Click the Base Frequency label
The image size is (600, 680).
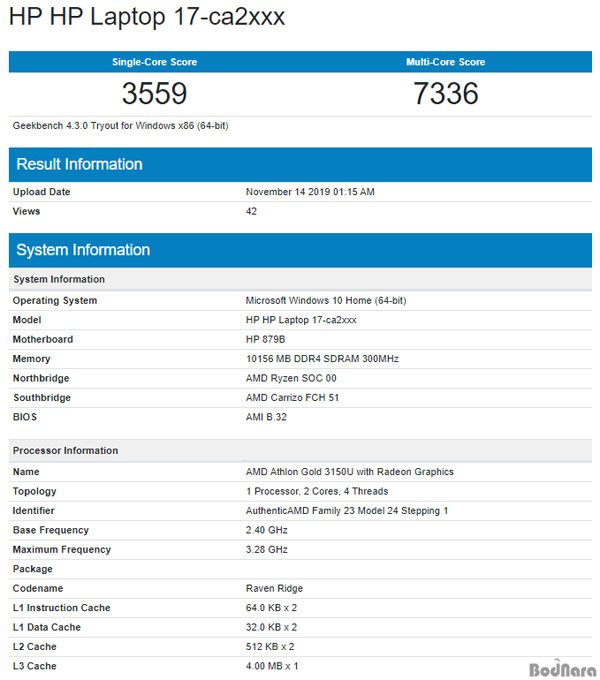click(x=51, y=530)
